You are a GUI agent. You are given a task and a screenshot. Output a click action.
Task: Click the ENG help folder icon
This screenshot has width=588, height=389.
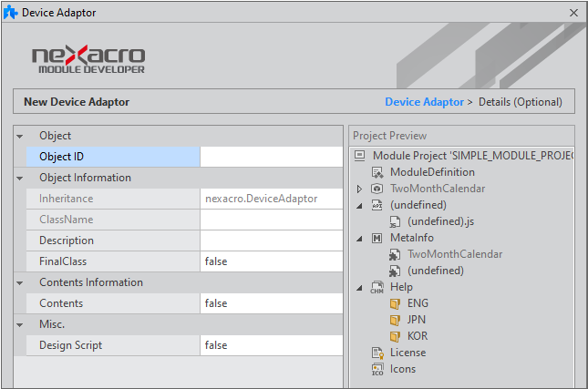coord(395,303)
